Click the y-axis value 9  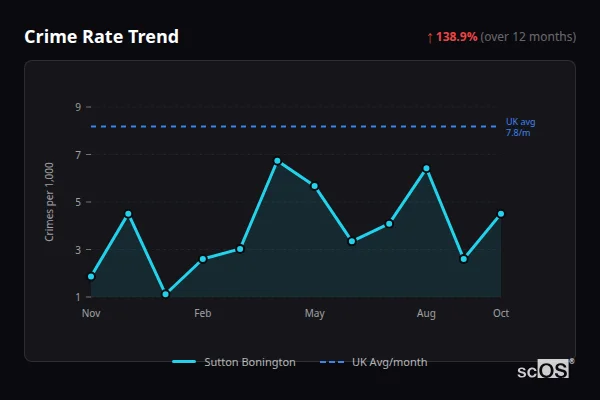78,107
